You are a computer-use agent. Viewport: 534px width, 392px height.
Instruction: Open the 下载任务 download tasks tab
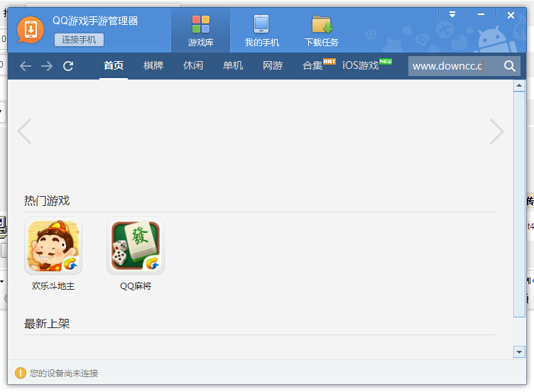(321, 31)
